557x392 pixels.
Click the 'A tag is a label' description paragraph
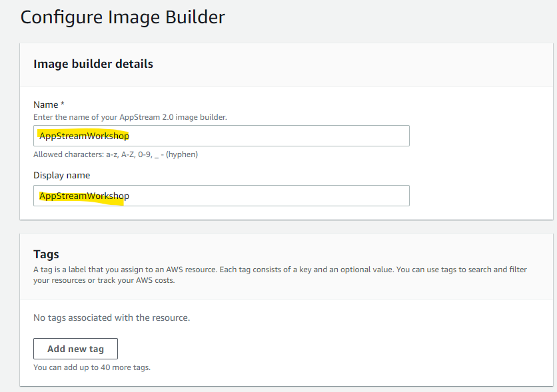tap(280, 275)
